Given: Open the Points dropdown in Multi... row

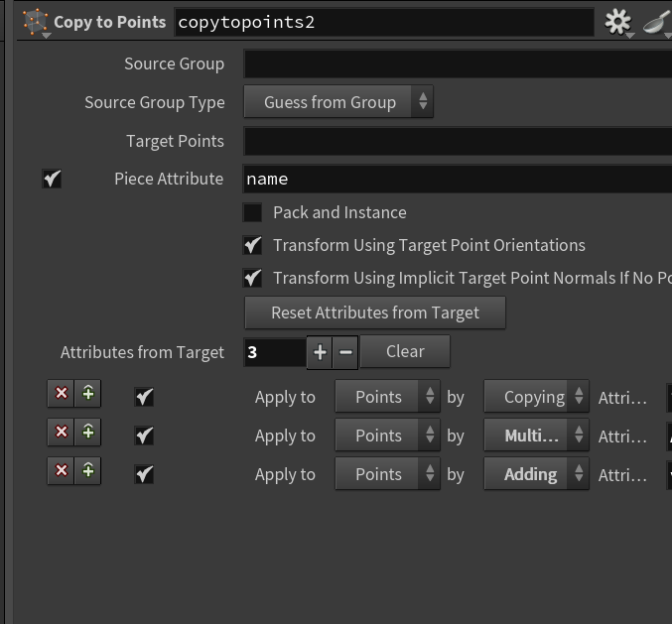Looking at the screenshot, I should pyautogui.click(x=387, y=436).
